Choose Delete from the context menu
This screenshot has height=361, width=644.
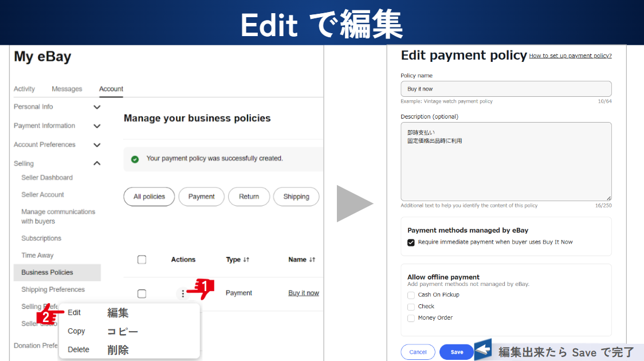click(78, 350)
